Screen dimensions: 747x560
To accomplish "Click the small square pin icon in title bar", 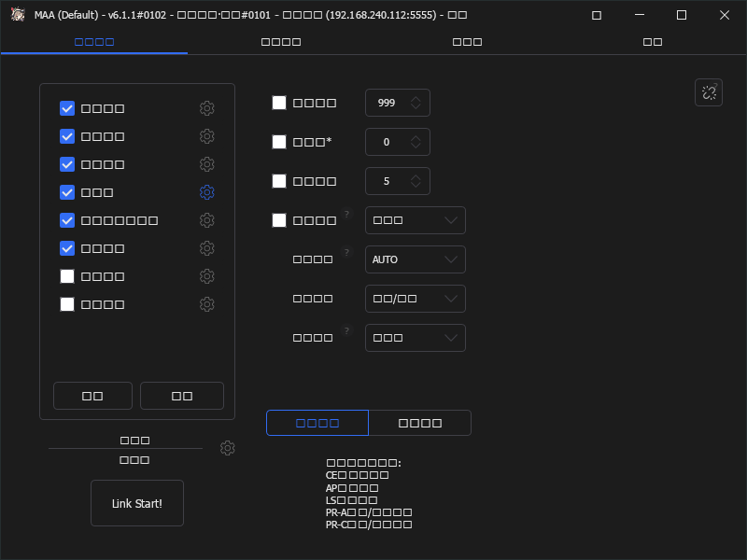I will [597, 15].
